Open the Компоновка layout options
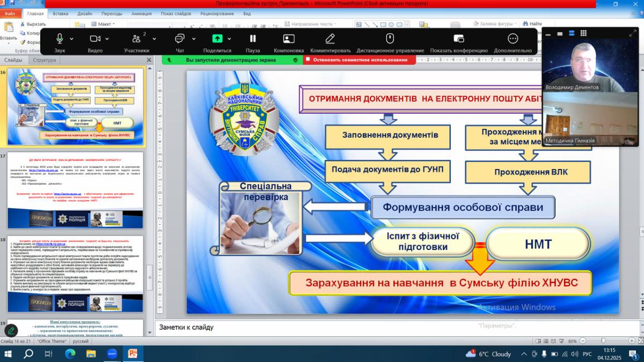Viewport: 644px width, 362px height. pyautogui.click(x=289, y=39)
